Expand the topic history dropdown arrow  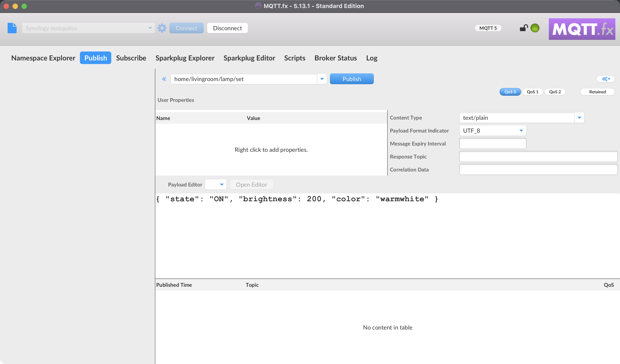322,79
